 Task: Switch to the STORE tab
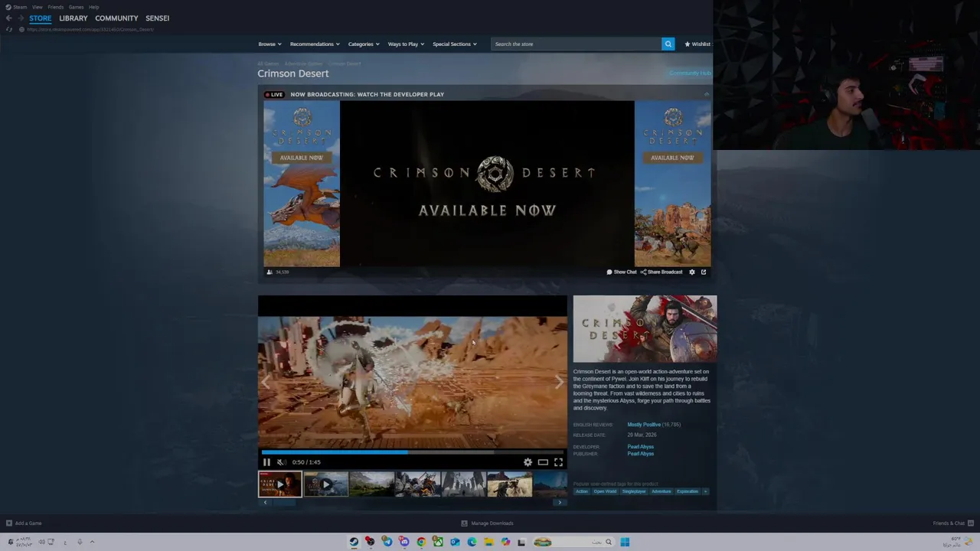tap(41, 18)
